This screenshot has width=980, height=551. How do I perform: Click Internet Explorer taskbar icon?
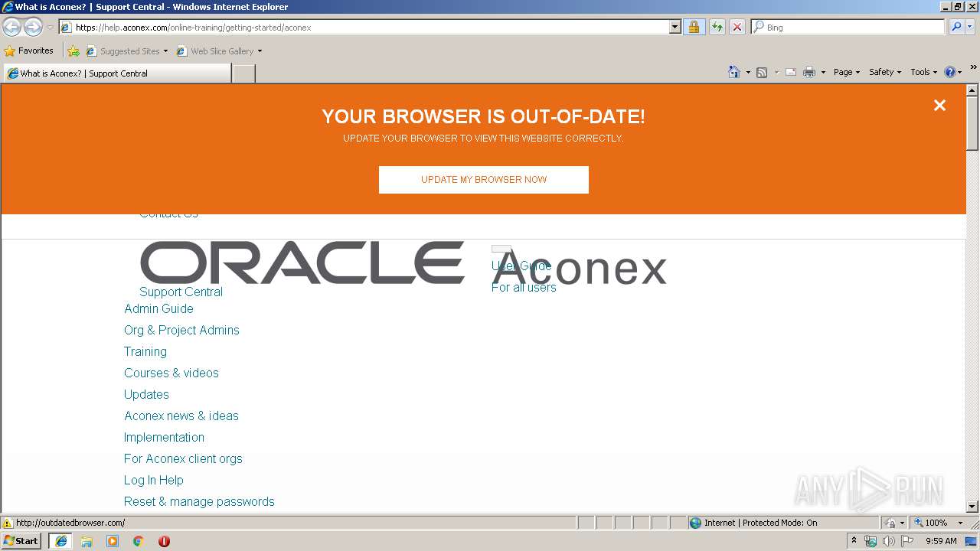click(x=61, y=541)
